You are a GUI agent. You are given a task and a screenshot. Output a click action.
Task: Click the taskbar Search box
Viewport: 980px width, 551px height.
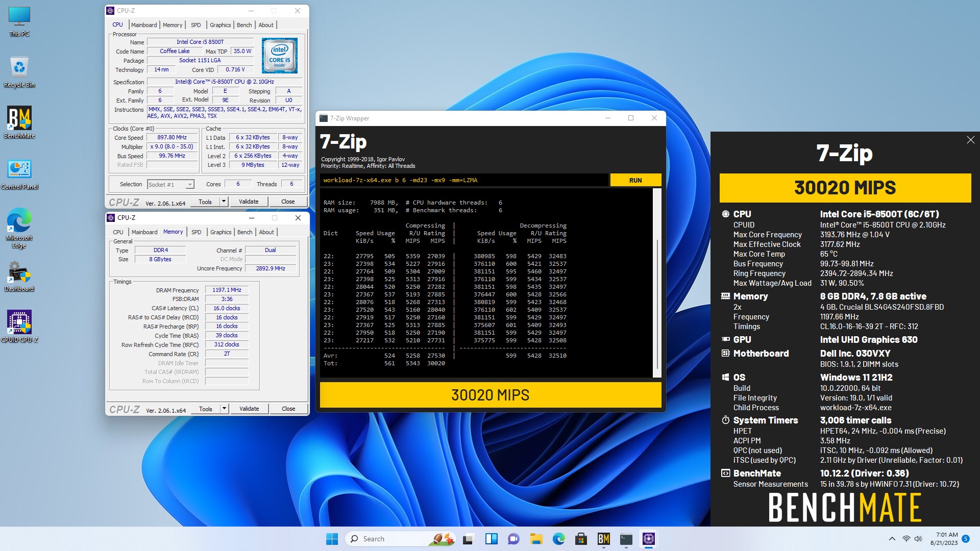[400, 539]
